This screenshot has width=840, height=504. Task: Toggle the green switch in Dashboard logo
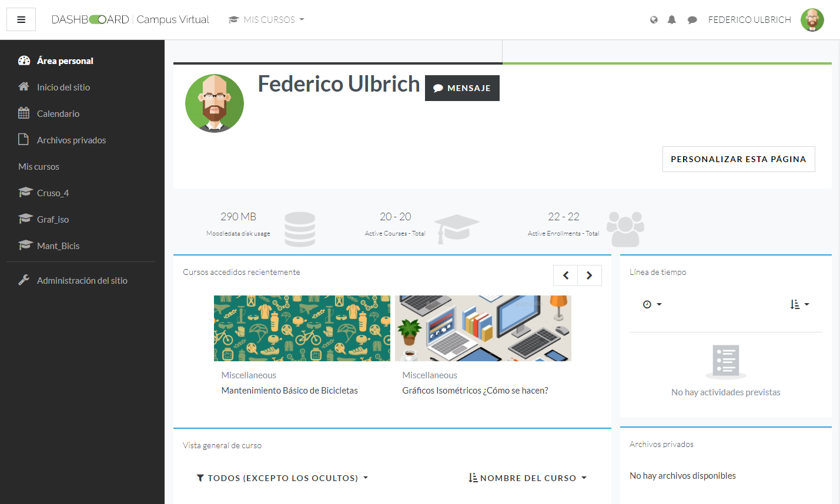coord(98,19)
